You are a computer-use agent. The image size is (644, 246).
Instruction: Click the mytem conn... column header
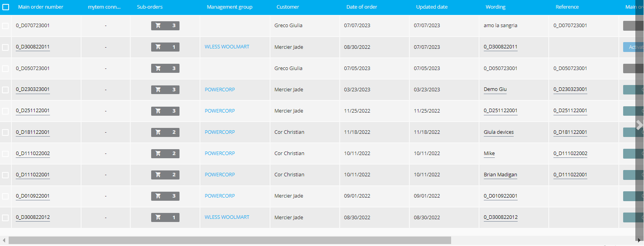pos(104,7)
